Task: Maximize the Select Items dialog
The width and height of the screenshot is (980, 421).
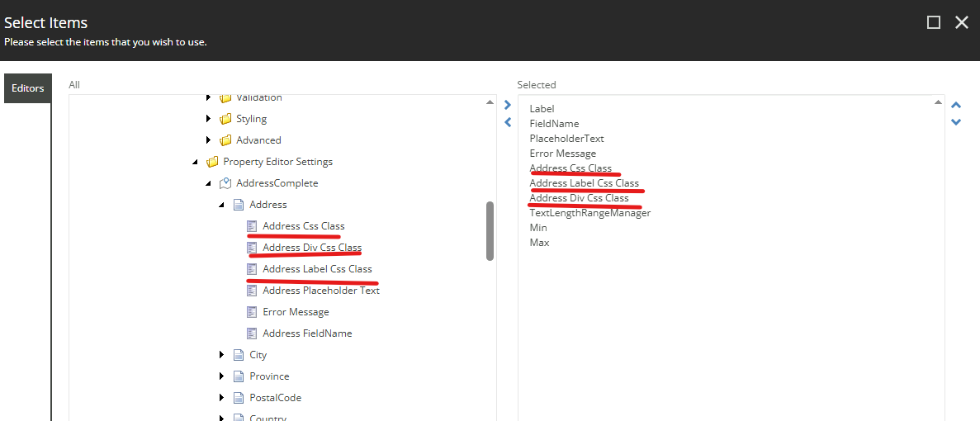Action: pyautogui.click(x=934, y=23)
